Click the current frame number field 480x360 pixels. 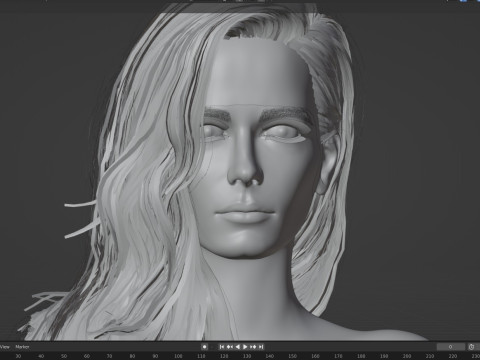(x=451, y=347)
